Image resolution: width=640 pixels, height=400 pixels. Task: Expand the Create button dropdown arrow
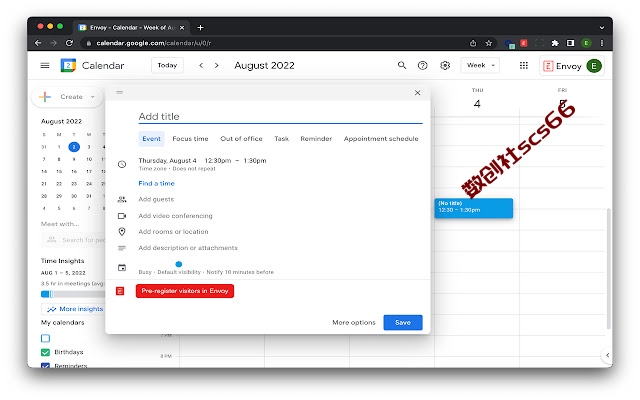click(x=93, y=97)
